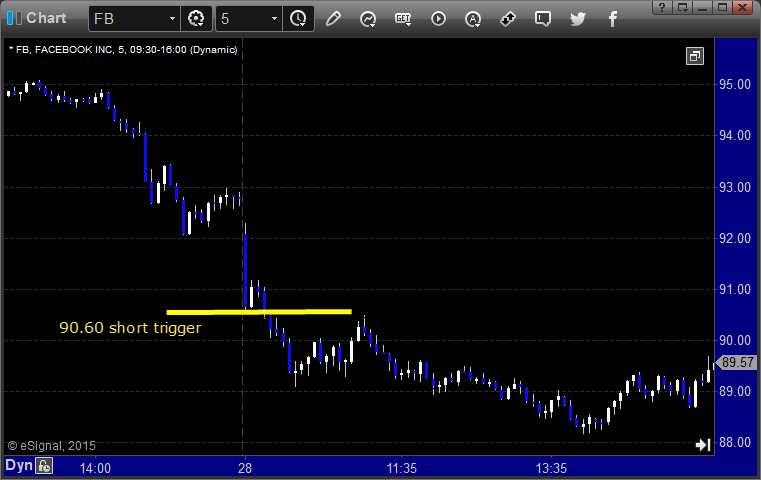Click the 94.00 price axis label
The height and width of the screenshot is (480, 761).
pos(735,135)
